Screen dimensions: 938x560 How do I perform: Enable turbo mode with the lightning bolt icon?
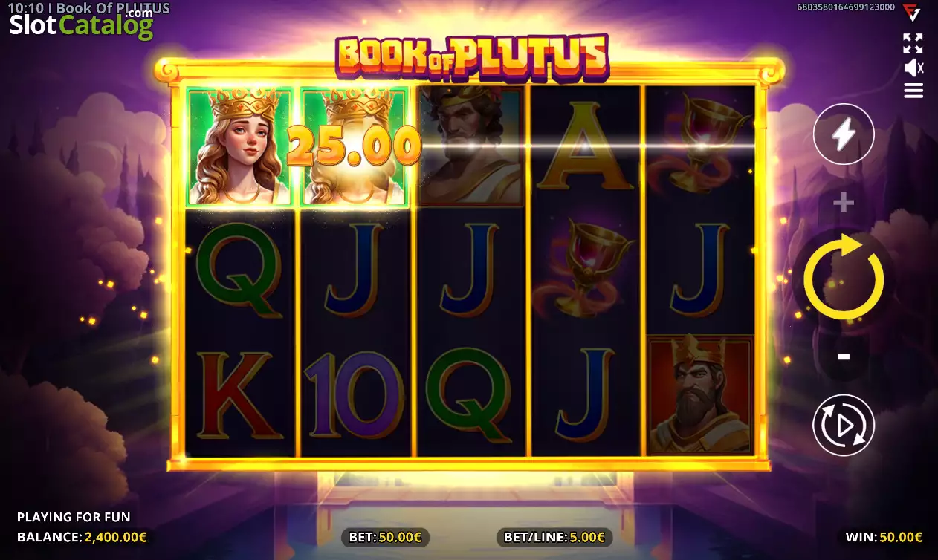tap(844, 134)
